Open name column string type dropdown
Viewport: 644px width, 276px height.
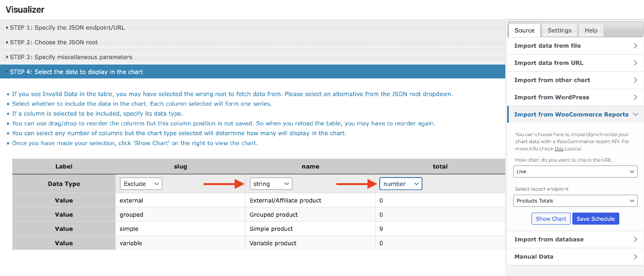pyautogui.click(x=271, y=184)
